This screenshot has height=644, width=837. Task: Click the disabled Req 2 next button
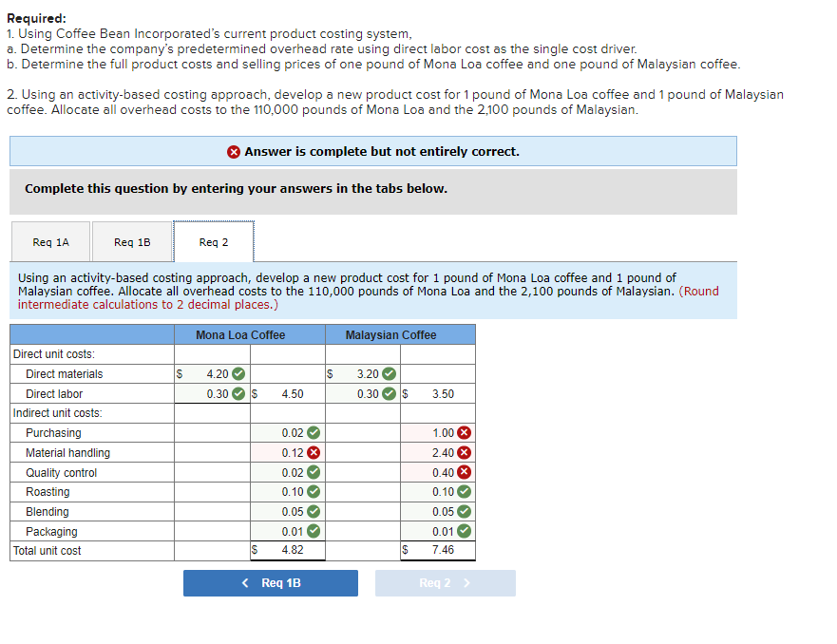coord(446,583)
